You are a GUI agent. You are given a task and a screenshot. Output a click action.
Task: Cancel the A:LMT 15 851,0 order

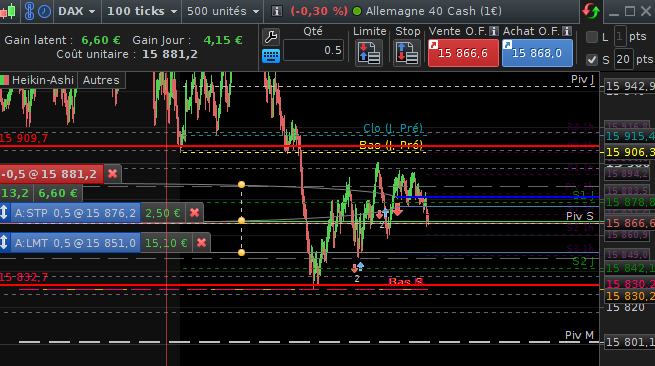pyautogui.click(x=201, y=243)
